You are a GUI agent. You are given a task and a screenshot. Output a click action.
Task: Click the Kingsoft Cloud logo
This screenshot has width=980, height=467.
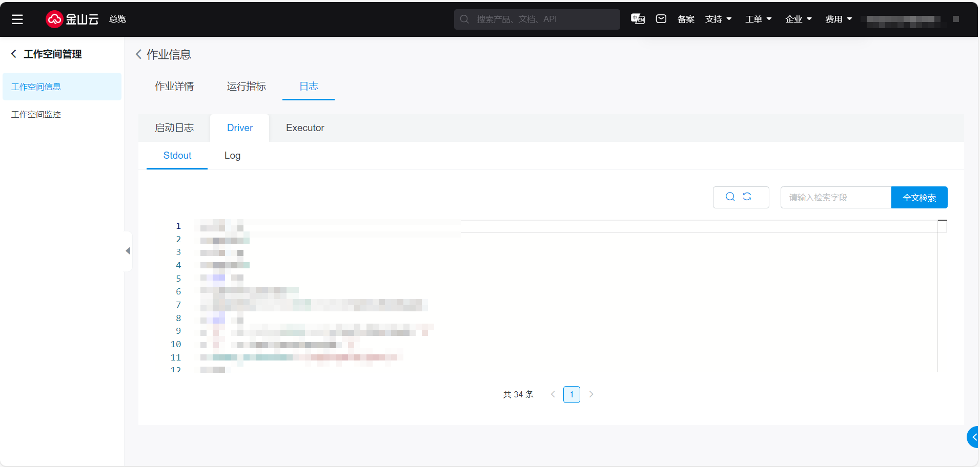coord(72,19)
